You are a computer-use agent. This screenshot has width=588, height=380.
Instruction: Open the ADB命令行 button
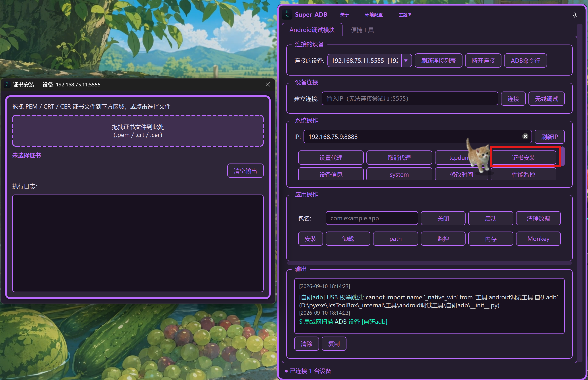coord(525,61)
